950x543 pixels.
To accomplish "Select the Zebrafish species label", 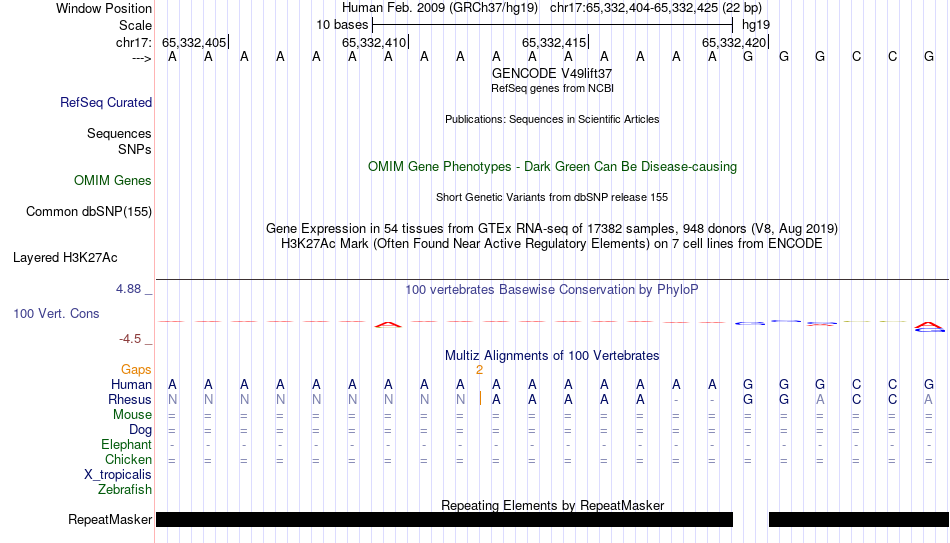I will pyautogui.click(x=125, y=489).
